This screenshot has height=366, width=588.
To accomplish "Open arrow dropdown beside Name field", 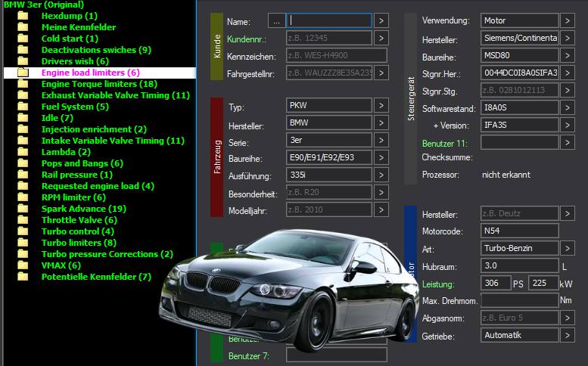I will pyautogui.click(x=381, y=20).
